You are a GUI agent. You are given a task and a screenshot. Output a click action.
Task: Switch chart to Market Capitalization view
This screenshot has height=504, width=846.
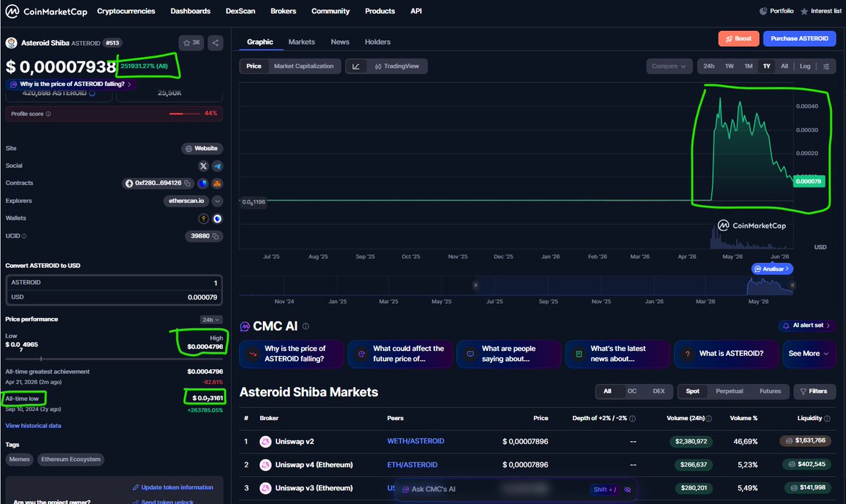pyautogui.click(x=304, y=66)
